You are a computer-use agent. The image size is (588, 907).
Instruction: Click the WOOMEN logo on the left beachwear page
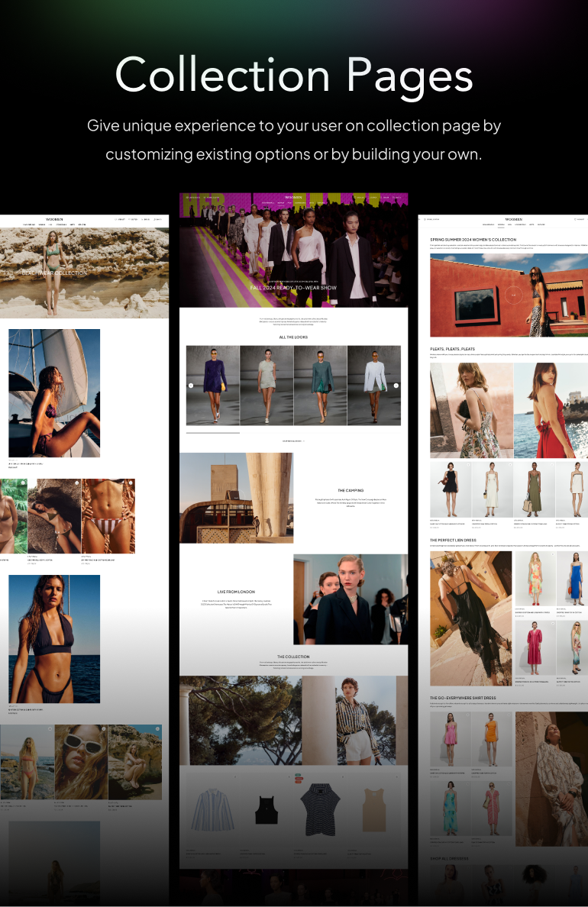pyautogui.click(x=57, y=219)
